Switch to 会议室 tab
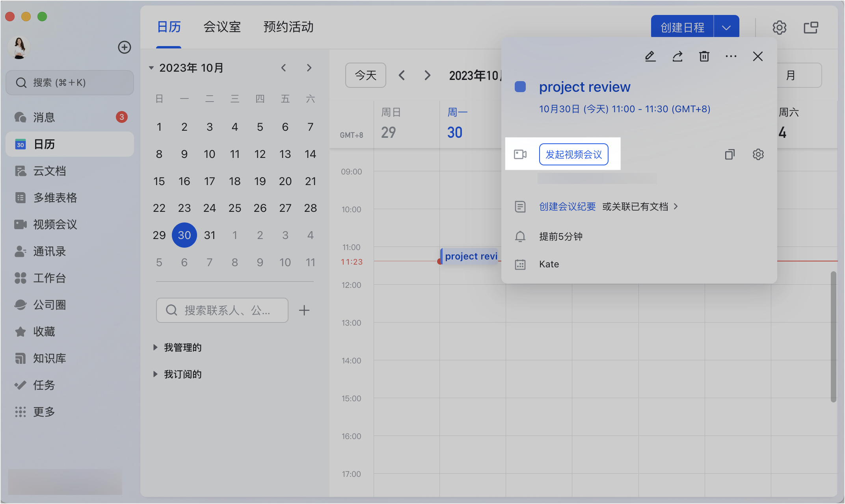 click(x=222, y=27)
